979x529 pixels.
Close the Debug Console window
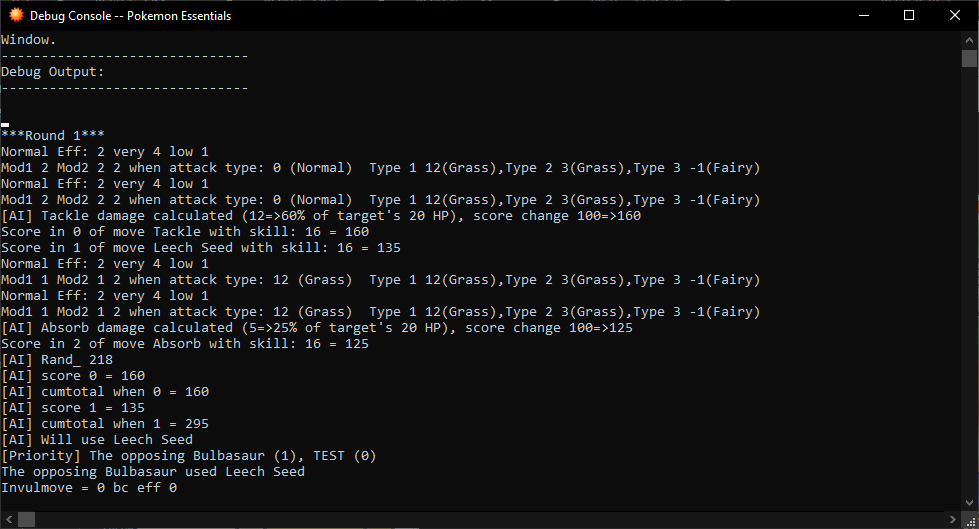point(955,15)
